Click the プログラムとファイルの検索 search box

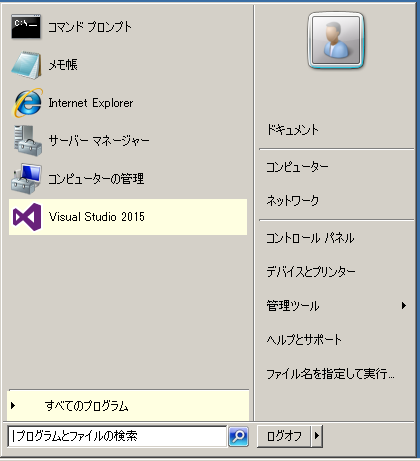pyautogui.click(x=117, y=436)
